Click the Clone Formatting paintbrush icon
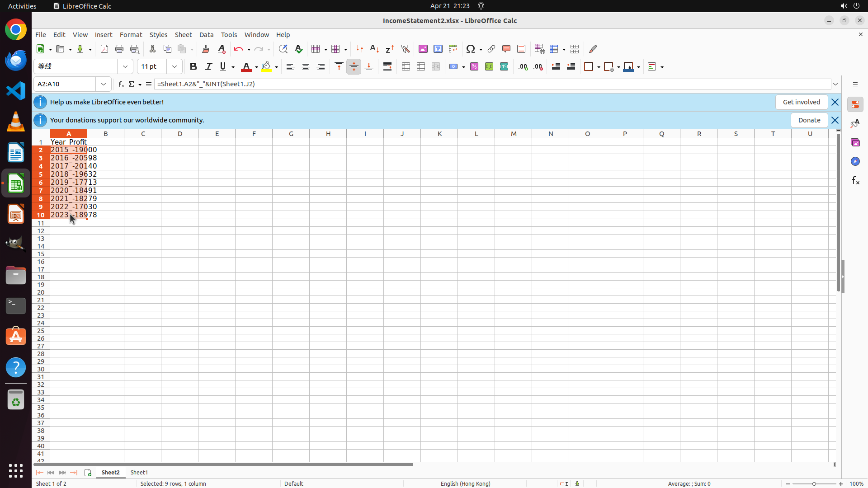The image size is (868, 488). click(x=206, y=49)
